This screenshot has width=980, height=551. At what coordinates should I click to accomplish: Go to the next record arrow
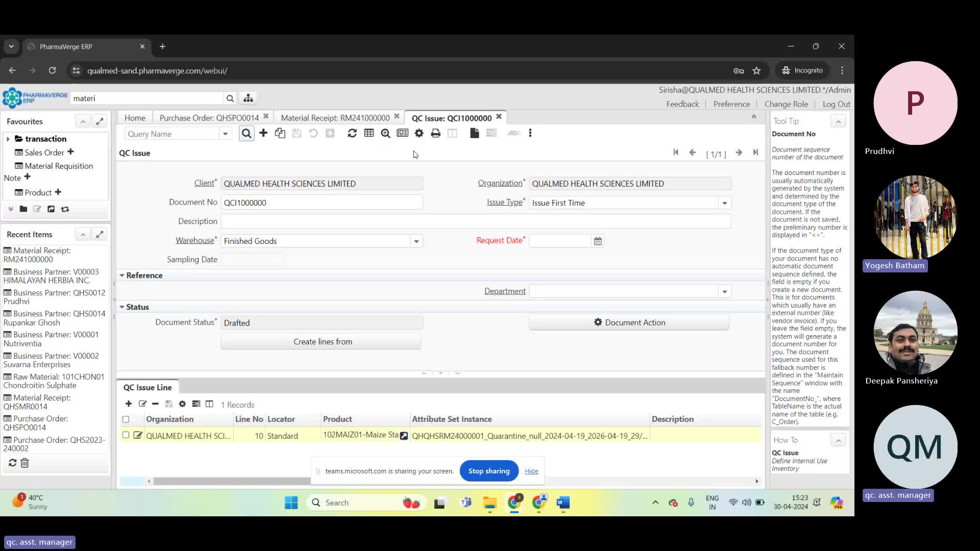tap(739, 153)
